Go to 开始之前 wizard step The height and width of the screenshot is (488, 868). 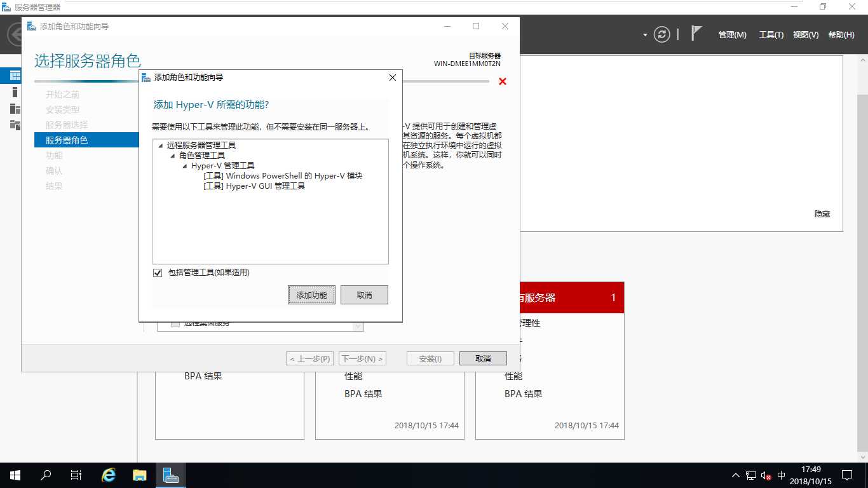point(62,94)
